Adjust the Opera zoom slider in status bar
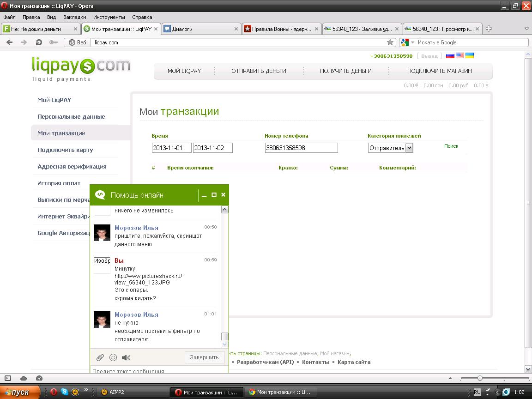 [480, 378]
